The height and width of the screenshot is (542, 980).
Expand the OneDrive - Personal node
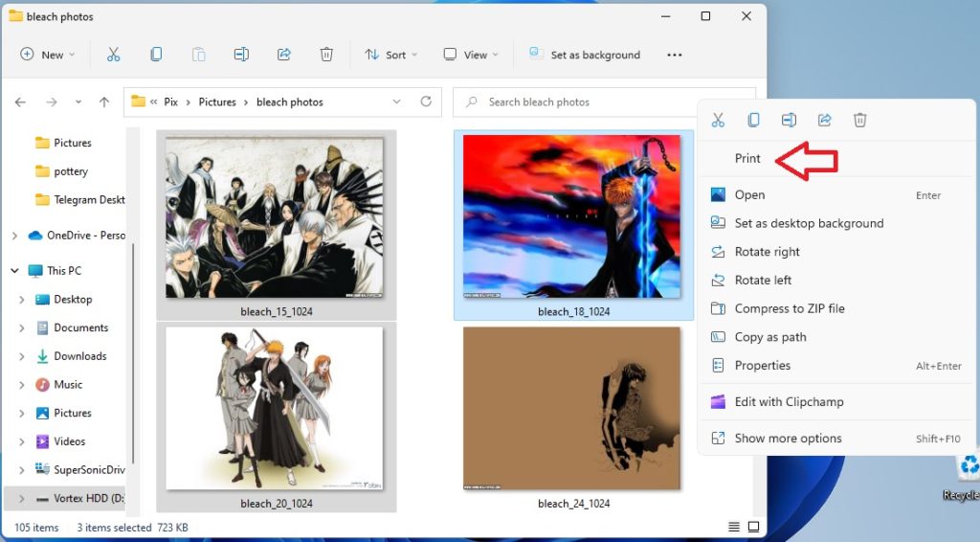(x=14, y=236)
